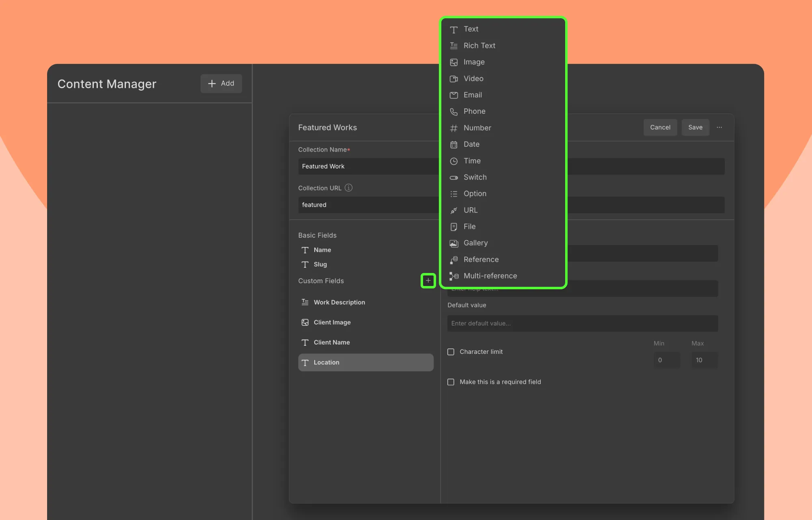Click the Rich Text icon in field type list
This screenshot has width=812, height=520.
(454, 46)
